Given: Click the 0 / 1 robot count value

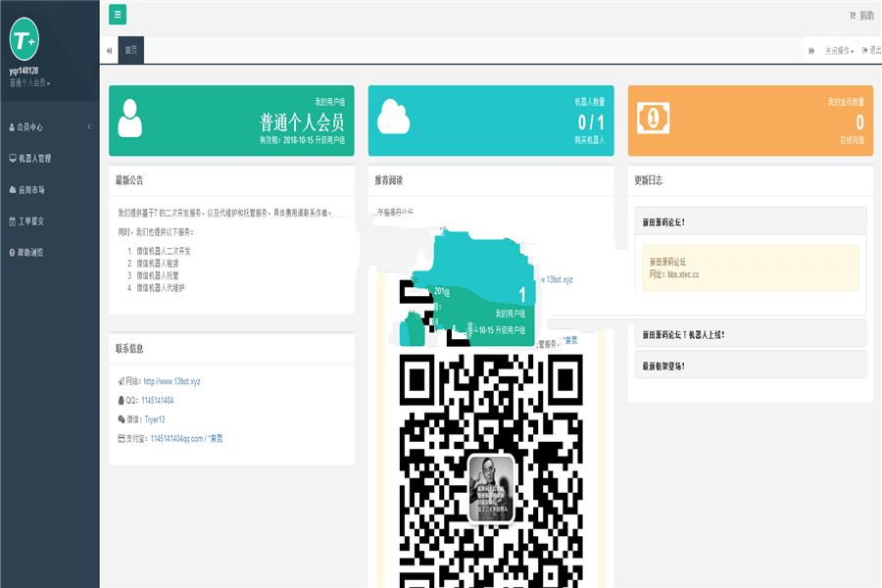Looking at the screenshot, I should (x=591, y=122).
